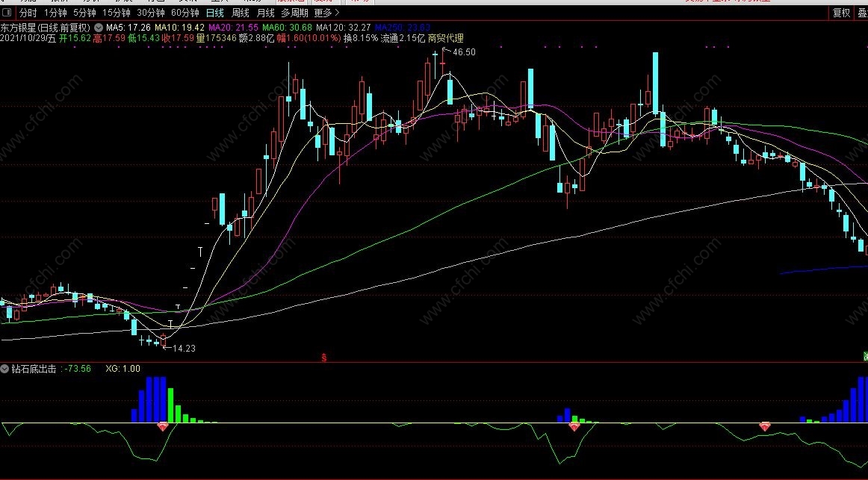Click the 开15.62 open price value
This screenshot has height=480, width=868.
(x=75, y=38)
